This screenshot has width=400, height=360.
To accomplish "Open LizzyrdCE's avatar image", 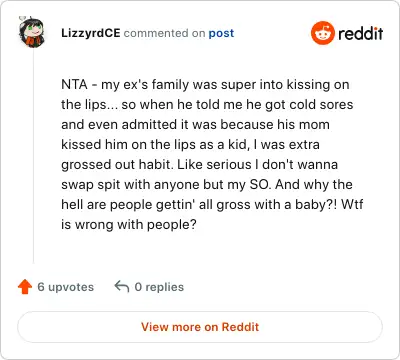I will coord(32,32).
